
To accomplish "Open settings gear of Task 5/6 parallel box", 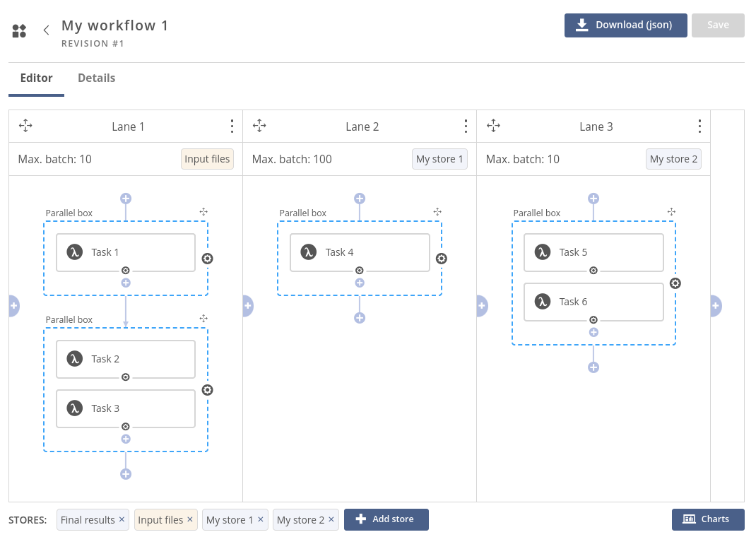I will [x=675, y=283].
